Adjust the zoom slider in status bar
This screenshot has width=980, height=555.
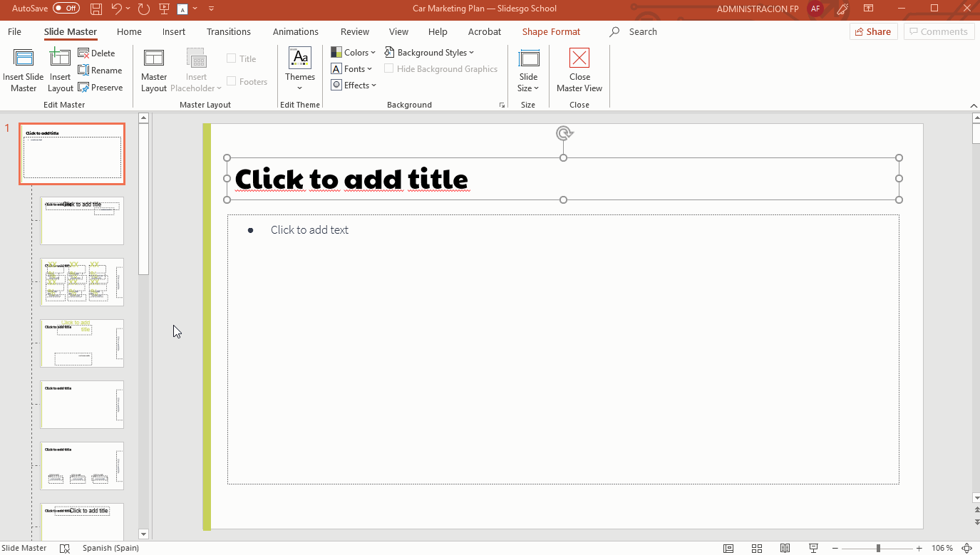[878, 549]
